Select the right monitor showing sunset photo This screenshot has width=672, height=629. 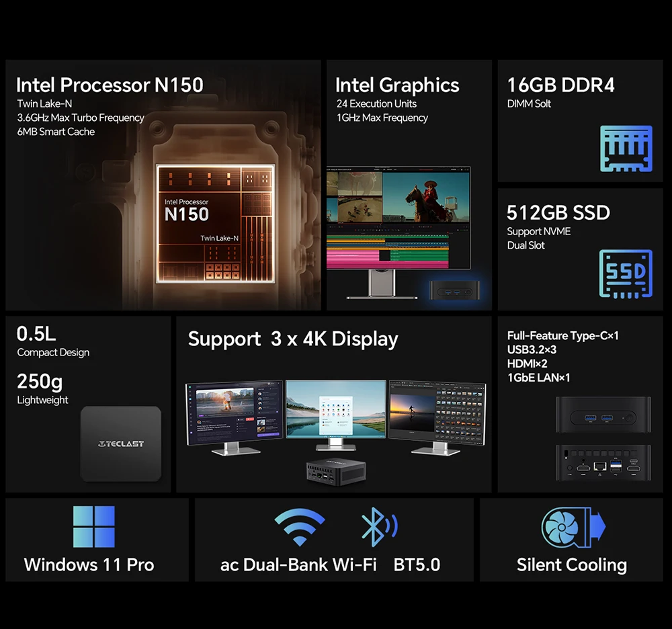(x=437, y=413)
